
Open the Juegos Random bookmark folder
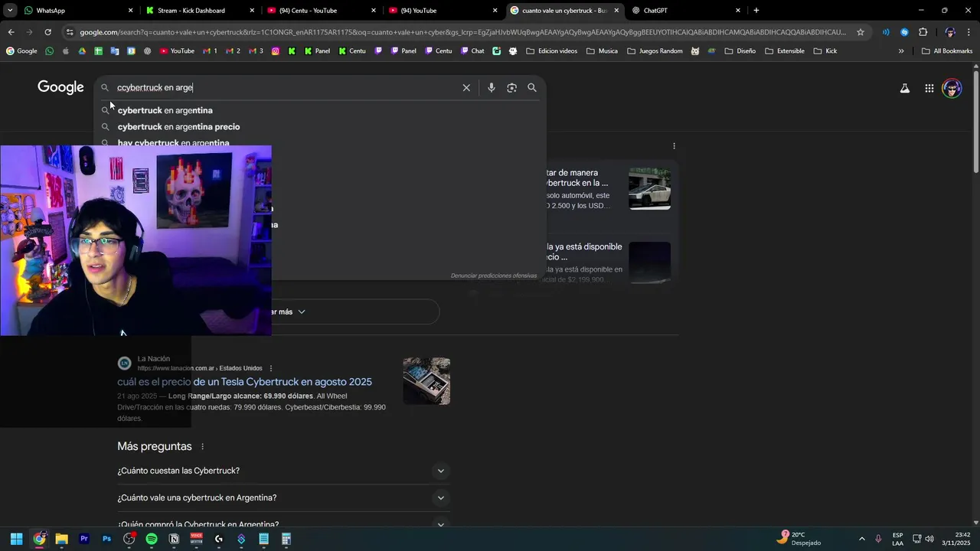654,51
